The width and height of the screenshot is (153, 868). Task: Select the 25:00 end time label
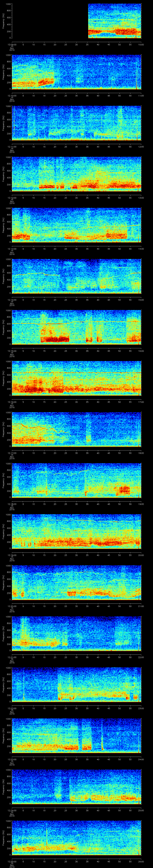click(141, 811)
